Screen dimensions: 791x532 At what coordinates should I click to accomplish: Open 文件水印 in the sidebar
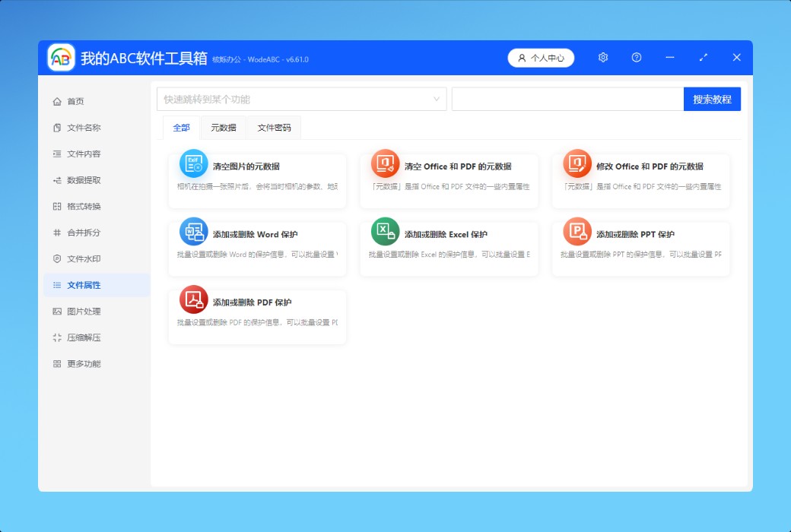[84, 259]
